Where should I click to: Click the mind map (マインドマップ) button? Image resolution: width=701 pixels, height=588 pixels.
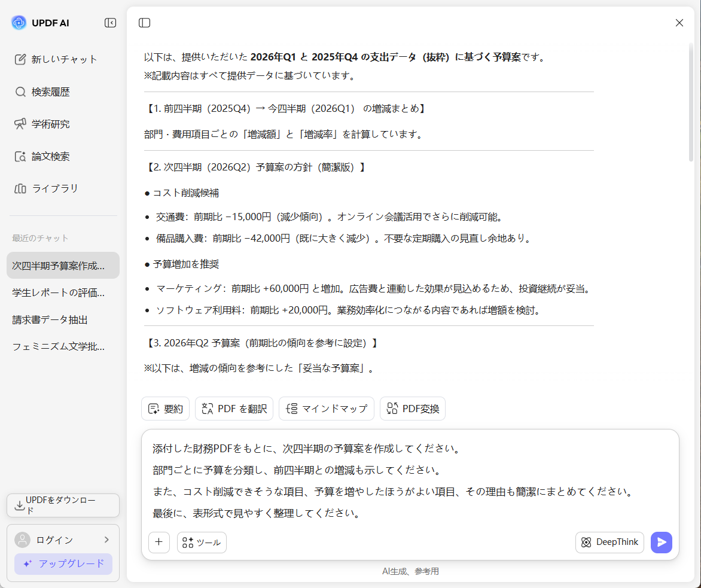pyautogui.click(x=327, y=408)
